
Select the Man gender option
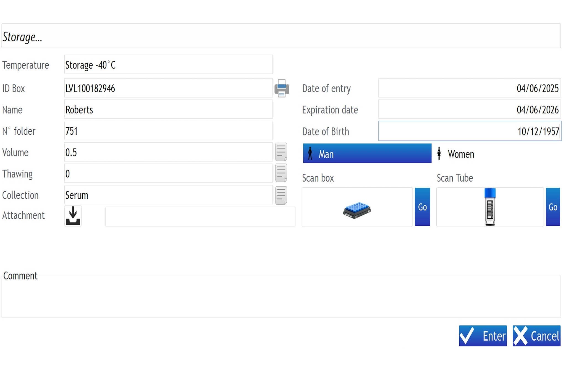[367, 153]
